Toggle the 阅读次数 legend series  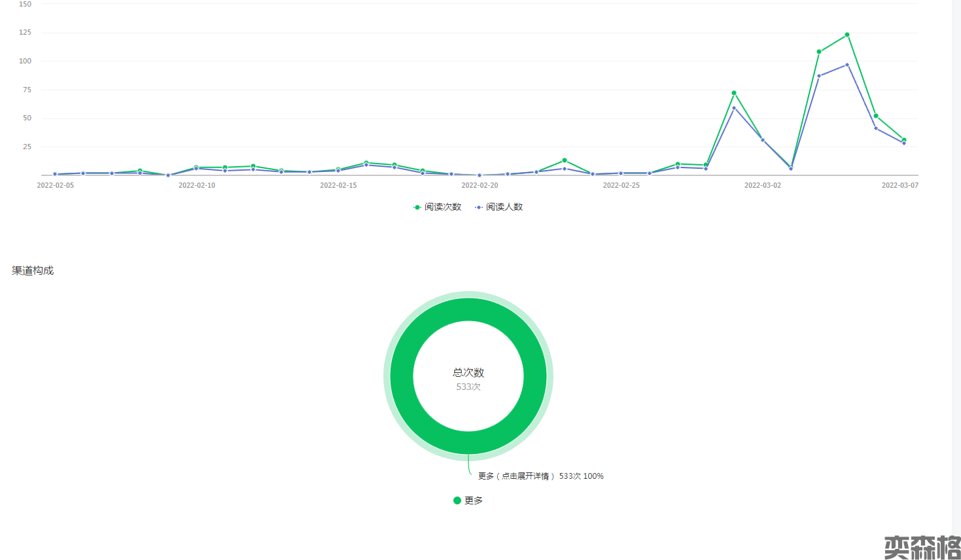[442, 207]
